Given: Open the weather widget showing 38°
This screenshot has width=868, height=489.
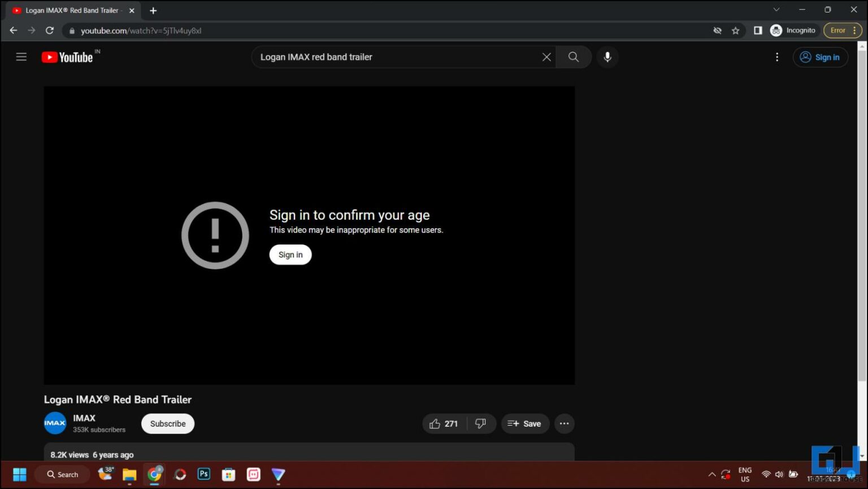Looking at the screenshot, I should pyautogui.click(x=106, y=473).
